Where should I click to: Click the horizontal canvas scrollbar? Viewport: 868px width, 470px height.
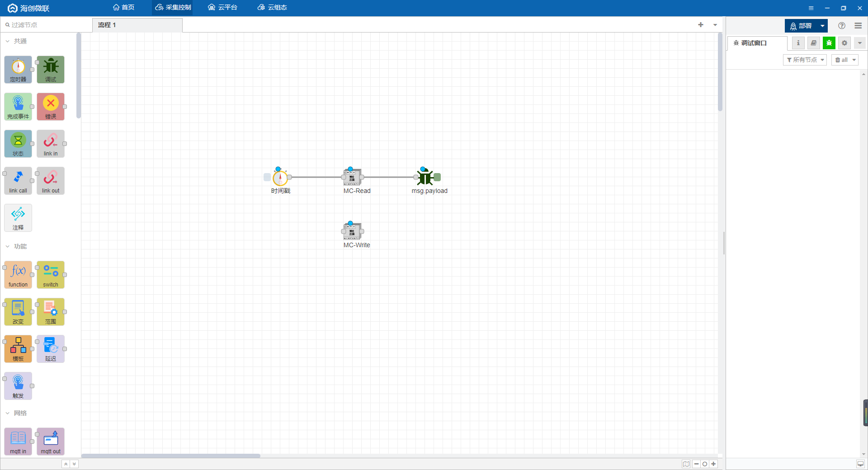click(171, 456)
